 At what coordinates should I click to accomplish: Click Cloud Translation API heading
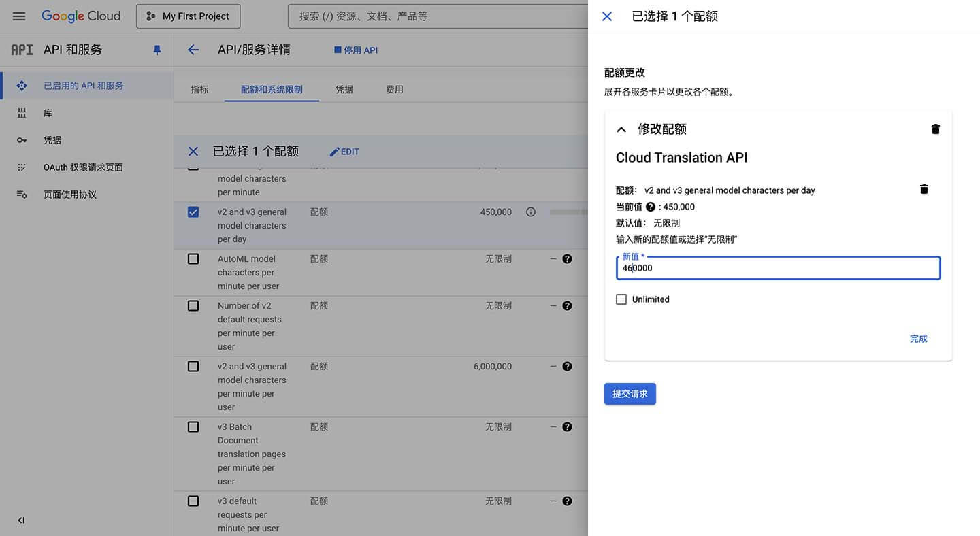[682, 158]
